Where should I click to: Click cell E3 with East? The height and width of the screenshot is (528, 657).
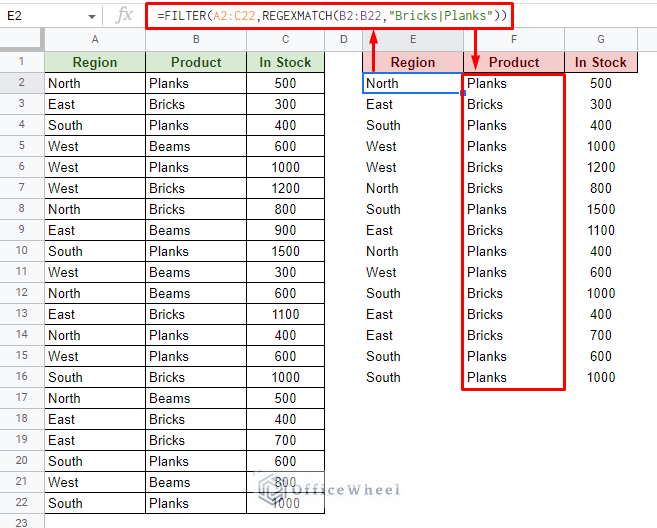413,104
